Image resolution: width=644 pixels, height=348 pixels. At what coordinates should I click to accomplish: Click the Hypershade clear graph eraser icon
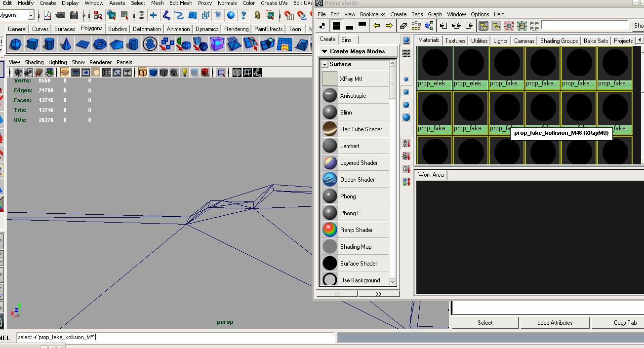click(403, 26)
